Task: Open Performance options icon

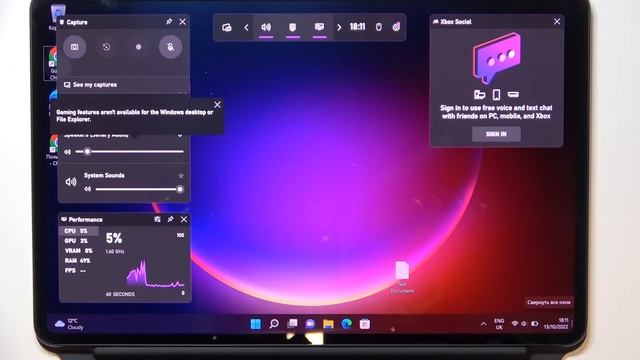Action: (158, 220)
